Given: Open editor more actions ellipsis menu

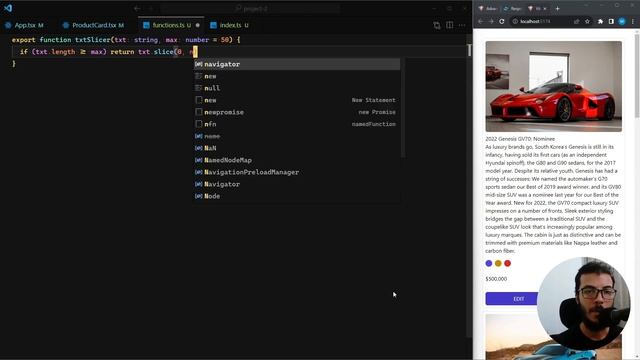Looking at the screenshot, I should click(x=462, y=25).
